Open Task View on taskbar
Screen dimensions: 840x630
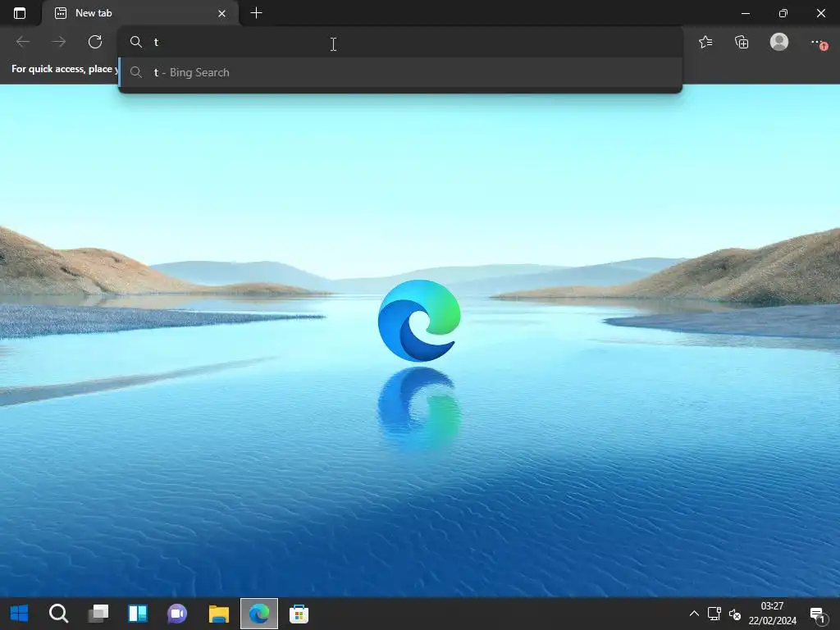click(x=98, y=614)
